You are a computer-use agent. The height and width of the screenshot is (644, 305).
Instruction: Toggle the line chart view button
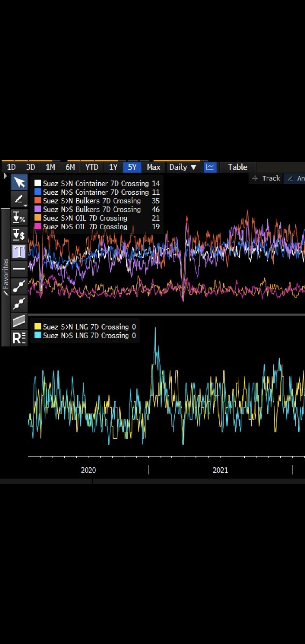210,167
